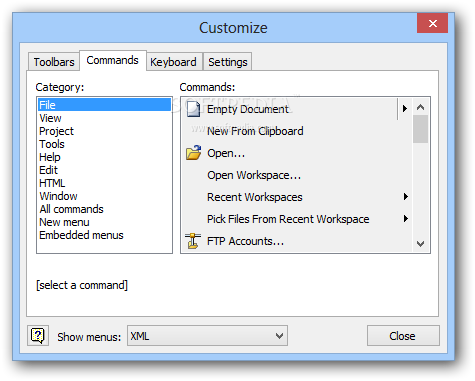Select the HTML category

[x=104, y=183]
